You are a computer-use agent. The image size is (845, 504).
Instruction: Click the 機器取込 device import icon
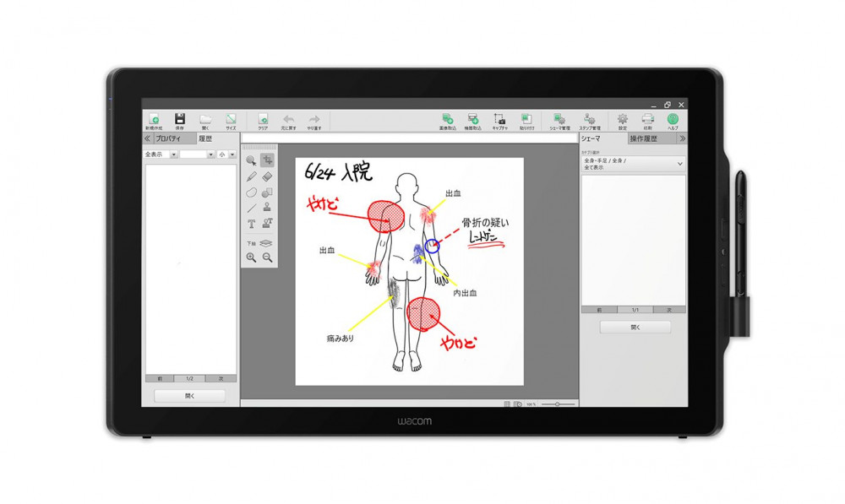(x=472, y=122)
